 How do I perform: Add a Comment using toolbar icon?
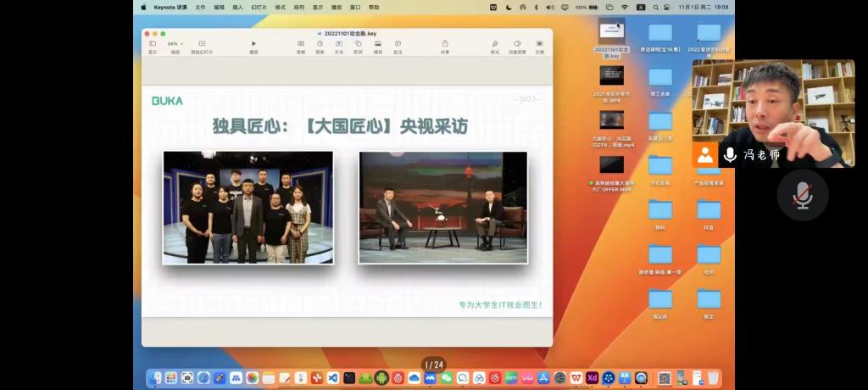398,43
